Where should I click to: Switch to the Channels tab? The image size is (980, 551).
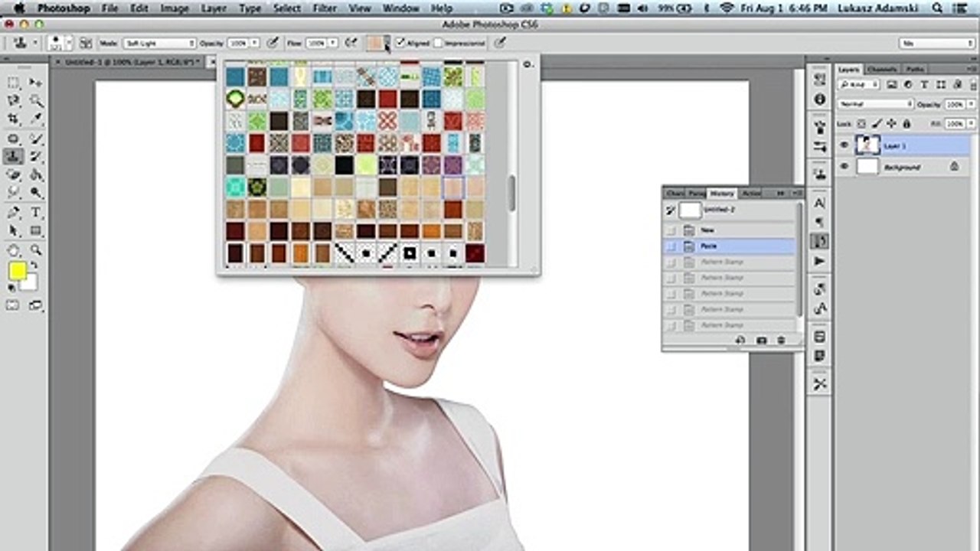click(x=882, y=69)
